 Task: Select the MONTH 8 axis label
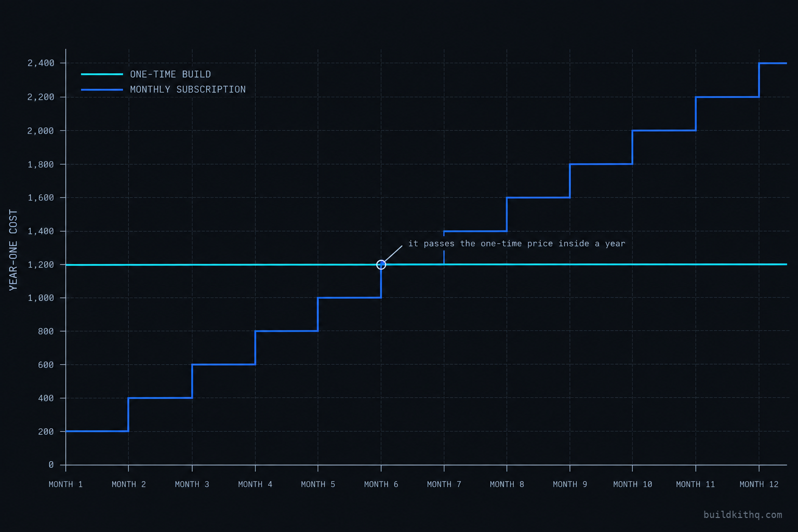pyautogui.click(x=507, y=484)
